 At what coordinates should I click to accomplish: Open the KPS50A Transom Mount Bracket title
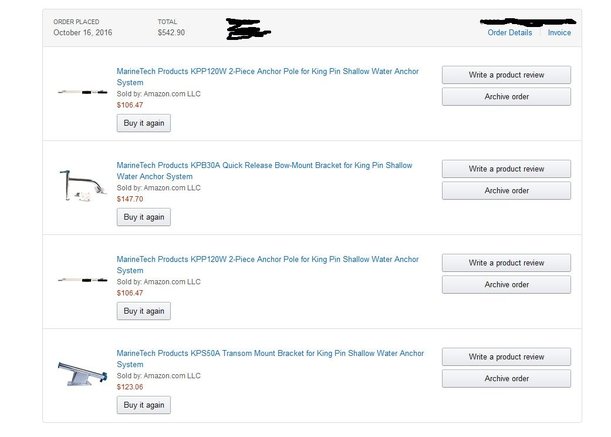[270, 359]
